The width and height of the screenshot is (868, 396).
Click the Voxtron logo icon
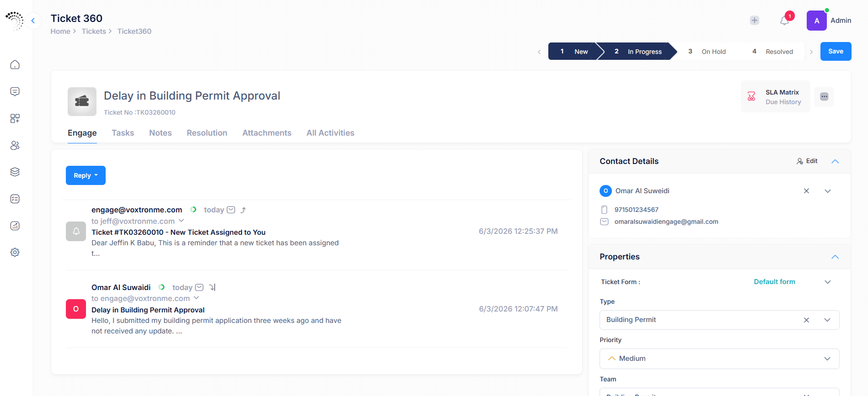(14, 21)
